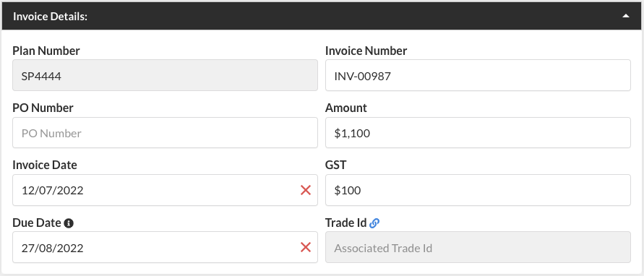Viewport: 644px width, 276px height.
Task: Click the Invoice Number label
Action: tap(366, 51)
